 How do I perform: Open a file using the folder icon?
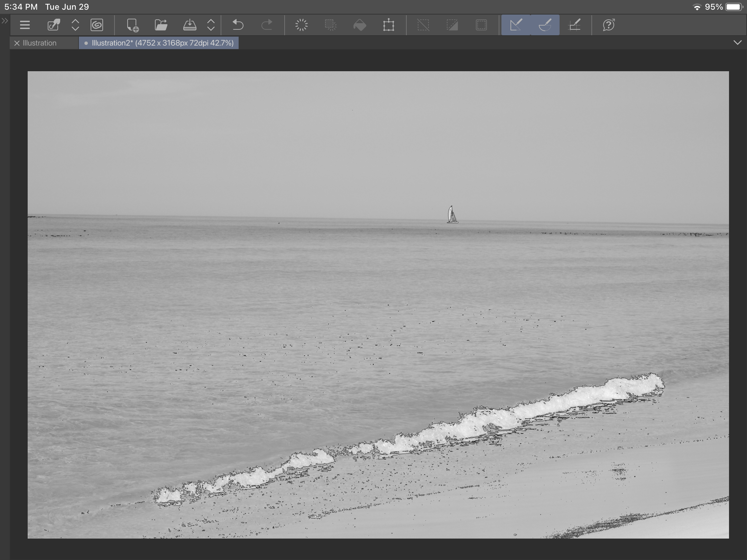161,25
